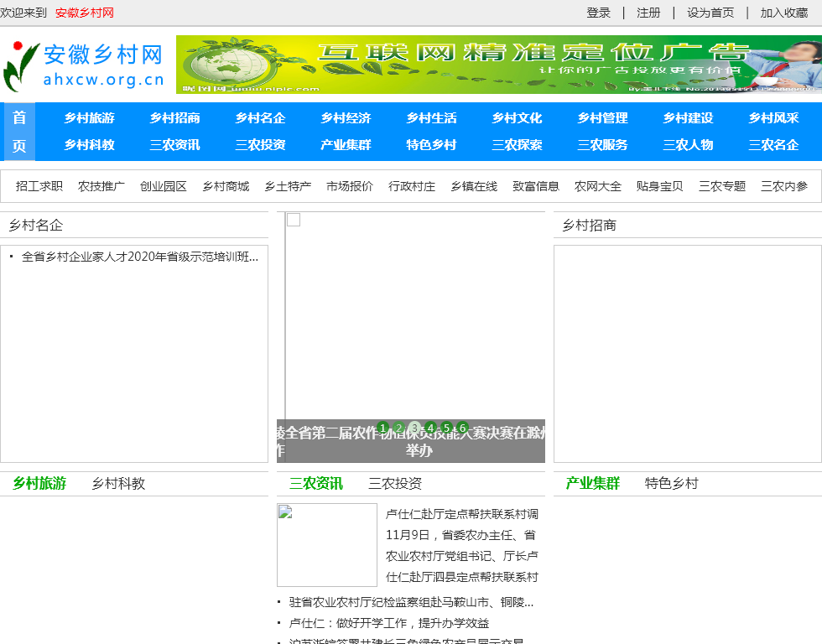Show carousel slide 2

tap(399, 428)
